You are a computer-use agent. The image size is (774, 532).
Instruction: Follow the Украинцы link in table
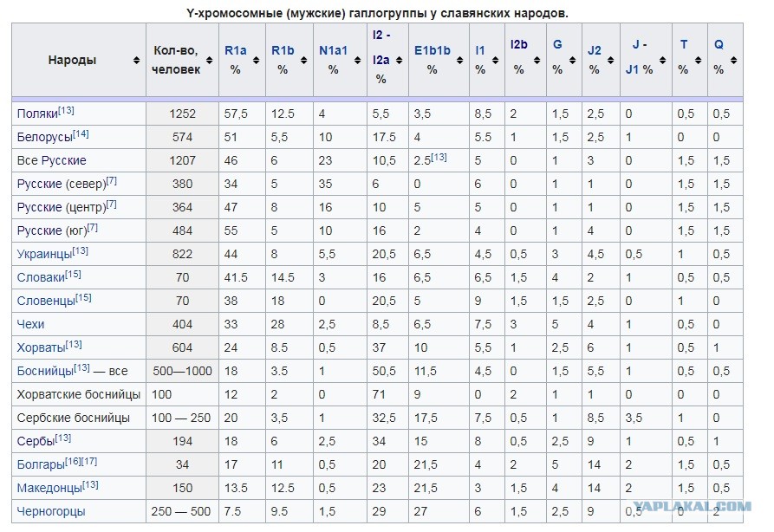44,254
